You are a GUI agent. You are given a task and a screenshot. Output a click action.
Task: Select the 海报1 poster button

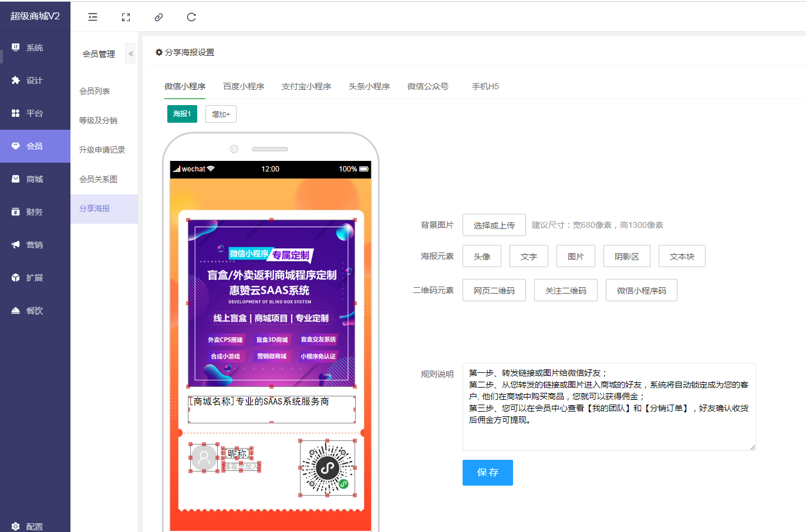pyautogui.click(x=182, y=114)
